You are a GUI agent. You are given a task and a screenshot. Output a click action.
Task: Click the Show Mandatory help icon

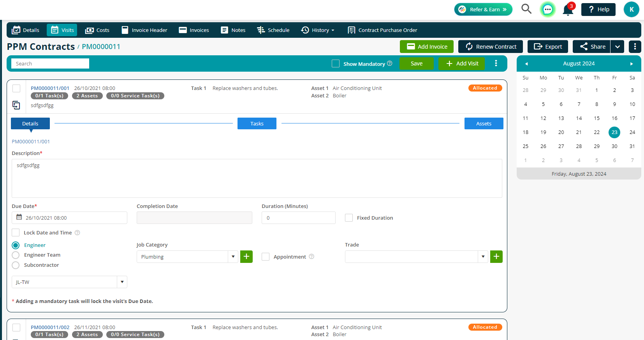[390, 63]
